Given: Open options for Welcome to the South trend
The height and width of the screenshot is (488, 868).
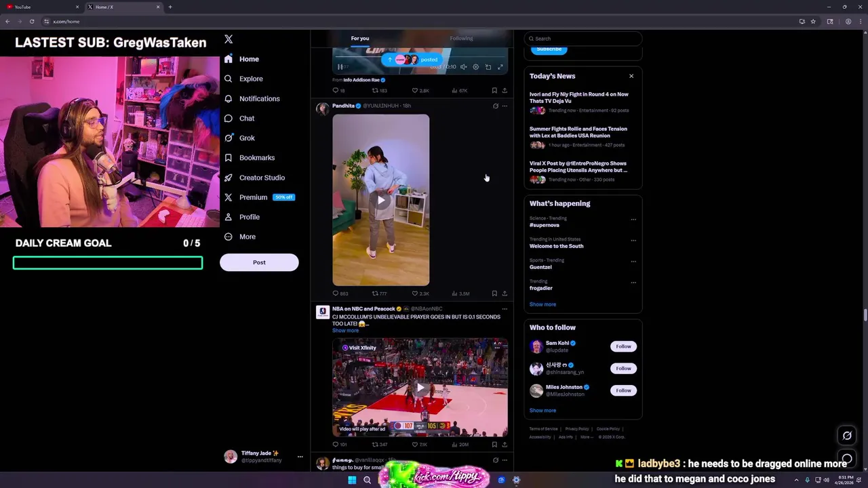Looking at the screenshot, I should [x=633, y=241].
